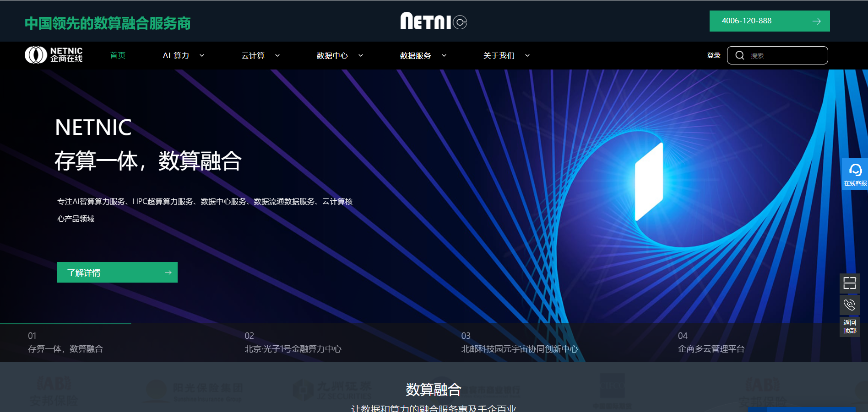The height and width of the screenshot is (412, 868).
Task: Click the search magnifier icon
Action: coord(739,55)
